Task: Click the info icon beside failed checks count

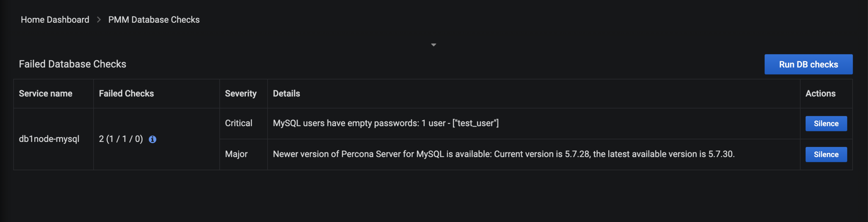Action: pos(153,139)
